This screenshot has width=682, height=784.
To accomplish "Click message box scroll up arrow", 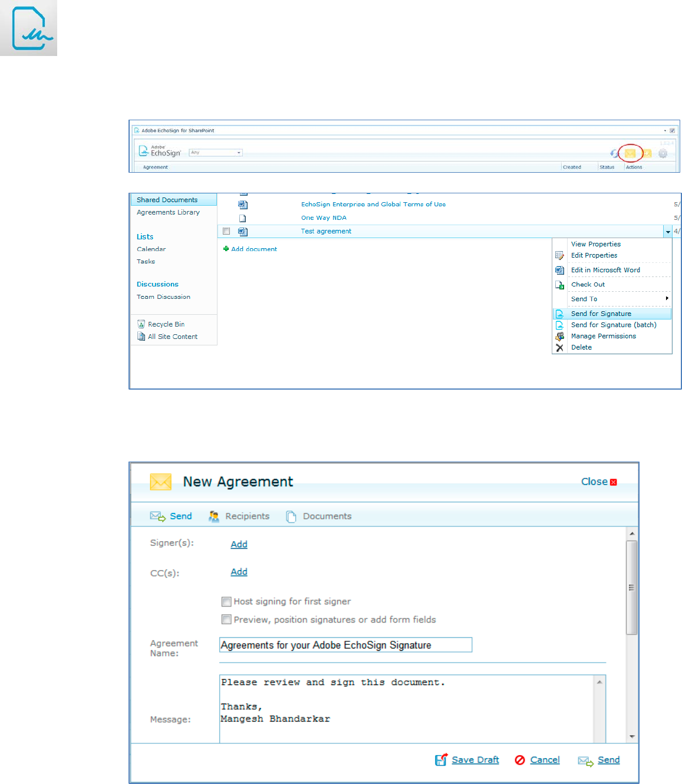I will point(599,682).
